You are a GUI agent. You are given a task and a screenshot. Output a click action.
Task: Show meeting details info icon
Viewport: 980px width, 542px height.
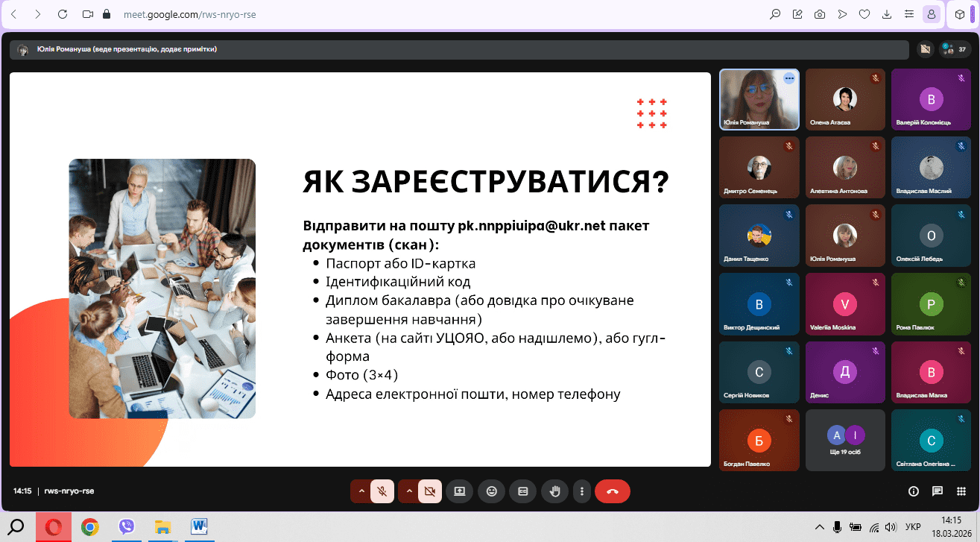[x=914, y=491]
